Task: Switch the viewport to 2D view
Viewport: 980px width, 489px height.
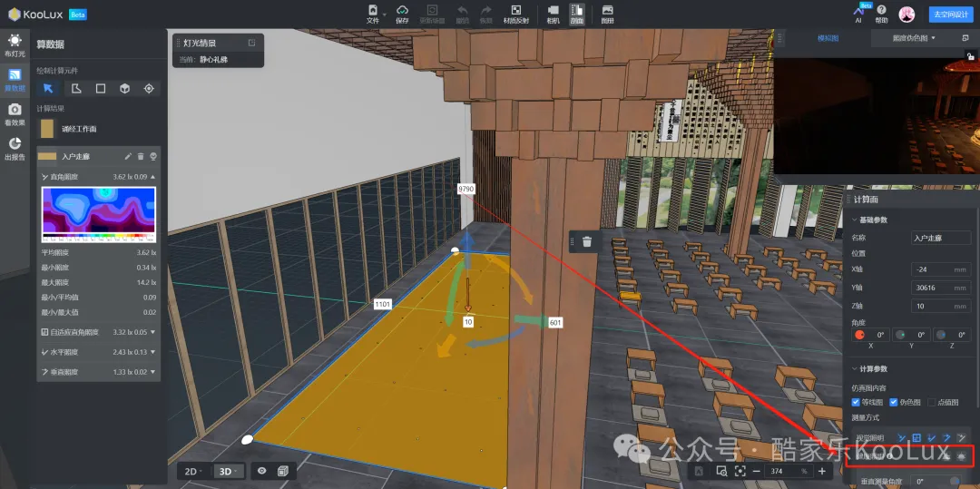Action: [x=191, y=471]
